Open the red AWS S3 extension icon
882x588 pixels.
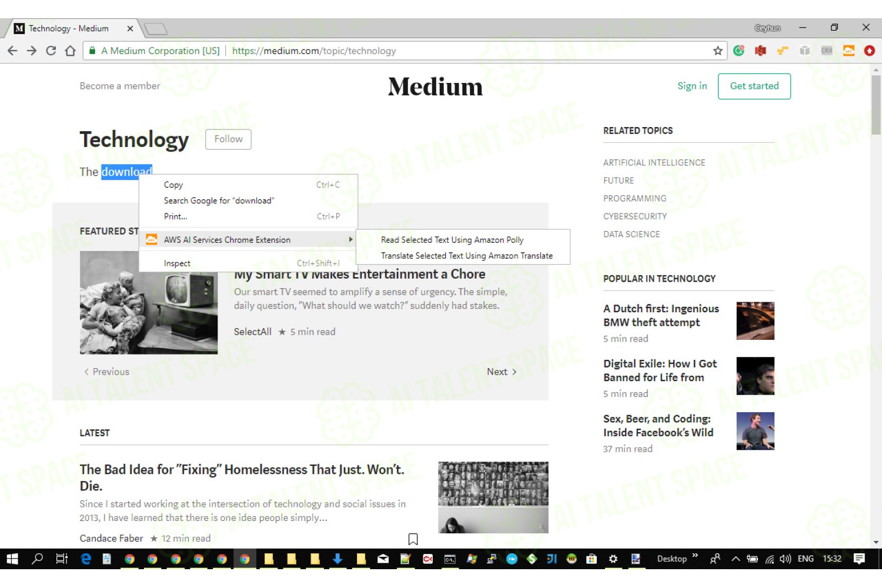[x=760, y=51]
